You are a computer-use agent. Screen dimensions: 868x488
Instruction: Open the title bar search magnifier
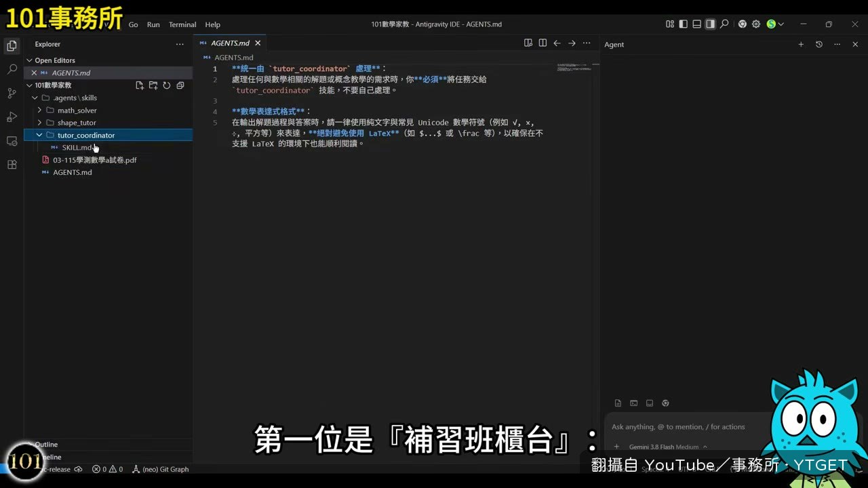coord(724,24)
